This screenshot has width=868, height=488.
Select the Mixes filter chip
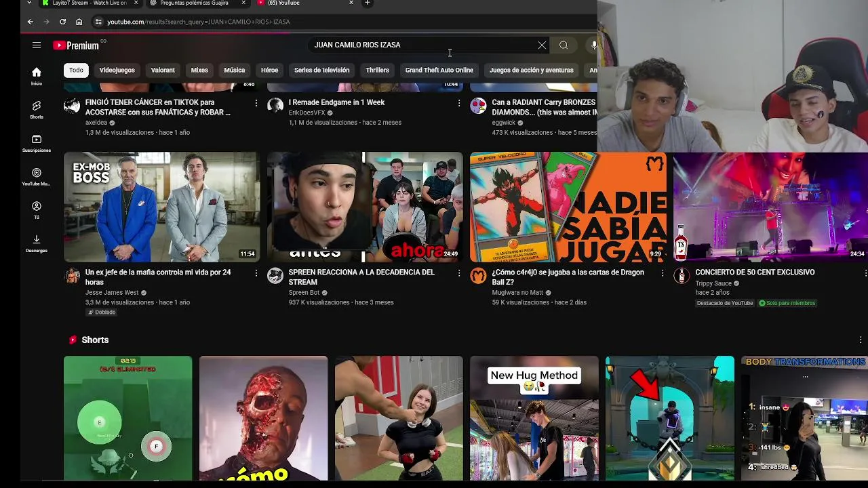pyautogui.click(x=199, y=70)
